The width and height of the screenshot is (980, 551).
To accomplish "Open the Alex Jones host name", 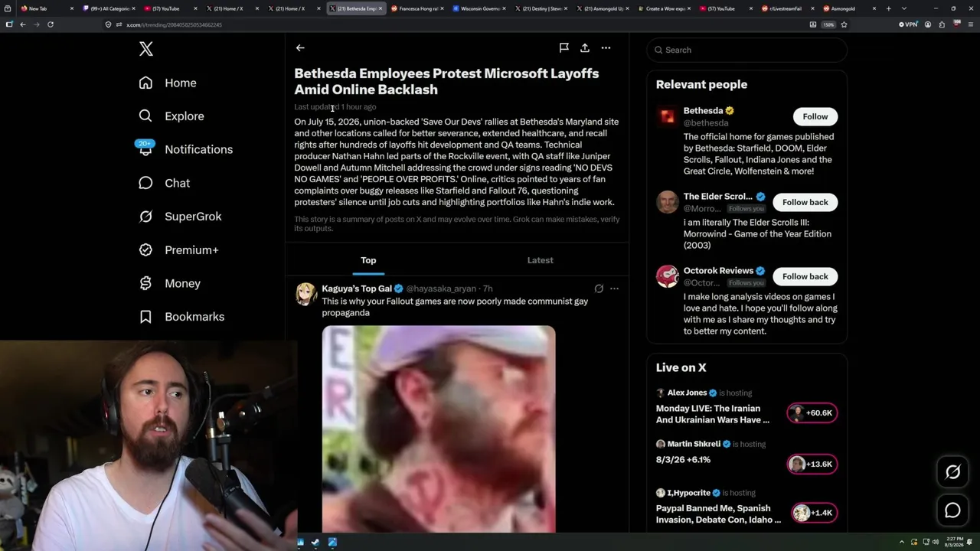I will pos(687,393).
